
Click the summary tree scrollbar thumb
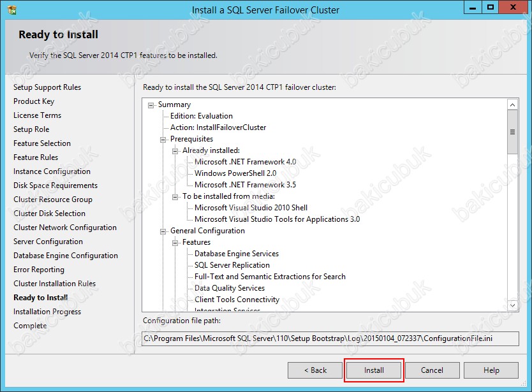coord(513,132)
